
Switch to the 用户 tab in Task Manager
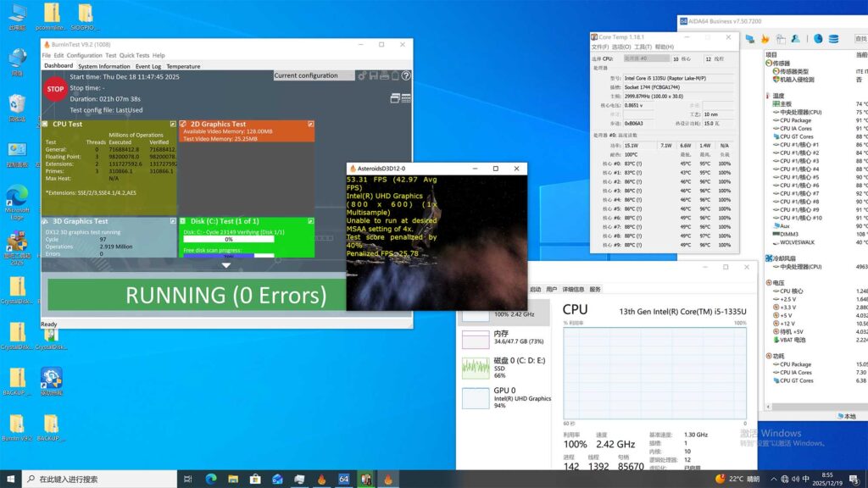click(551, 290)
